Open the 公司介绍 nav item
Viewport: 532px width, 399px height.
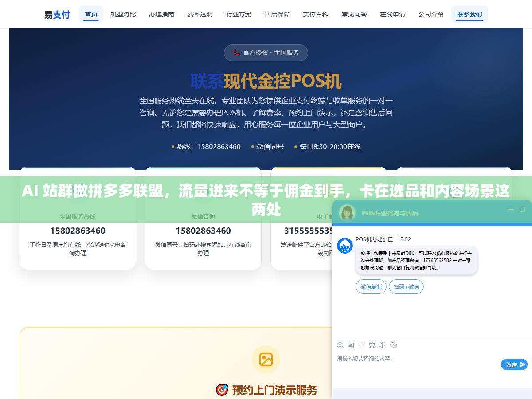point(431,14)
